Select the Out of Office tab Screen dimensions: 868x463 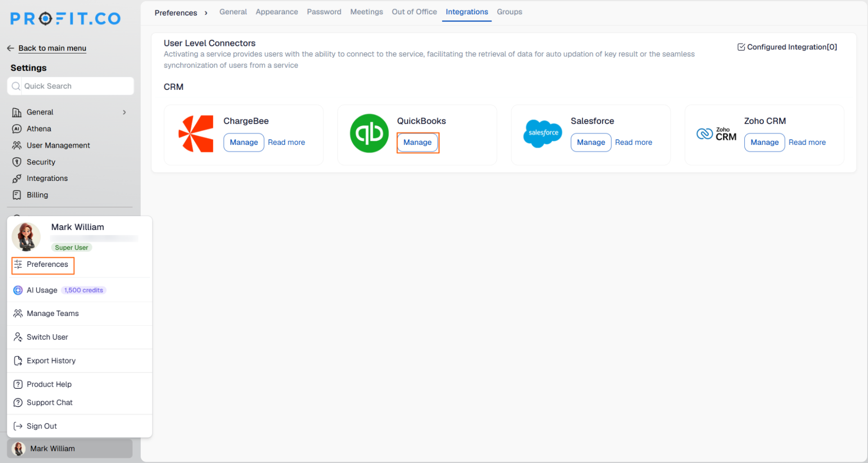414,12
